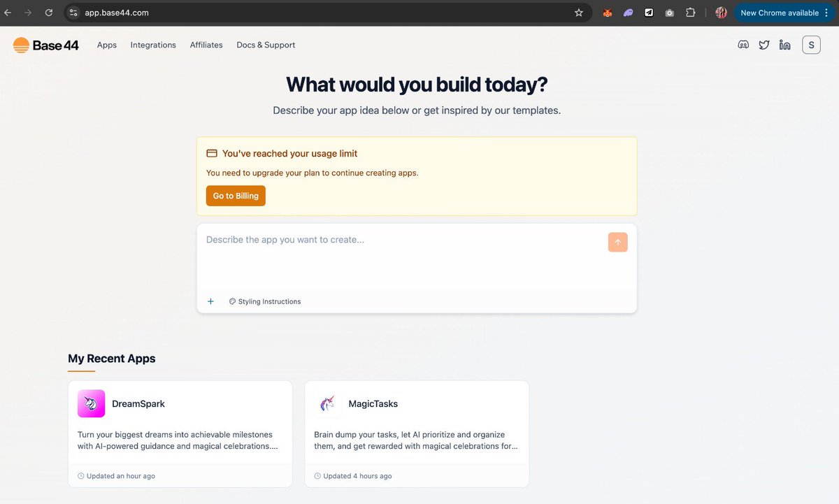Open Chrome three-dot menu

826,13
